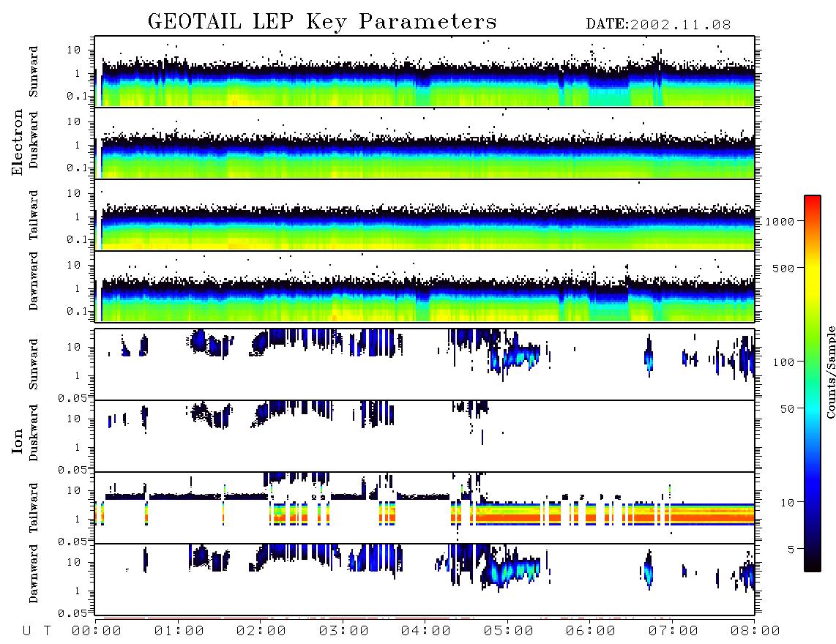Click the "04:00" time tick label
Viewport: 836px width, 644px height.
pos(425,632)
